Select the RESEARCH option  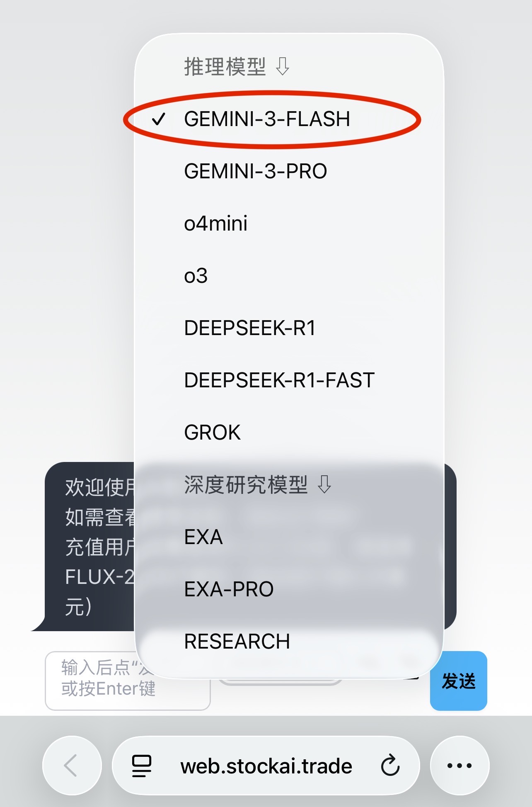pyautogui.click(x=237, y=642)
